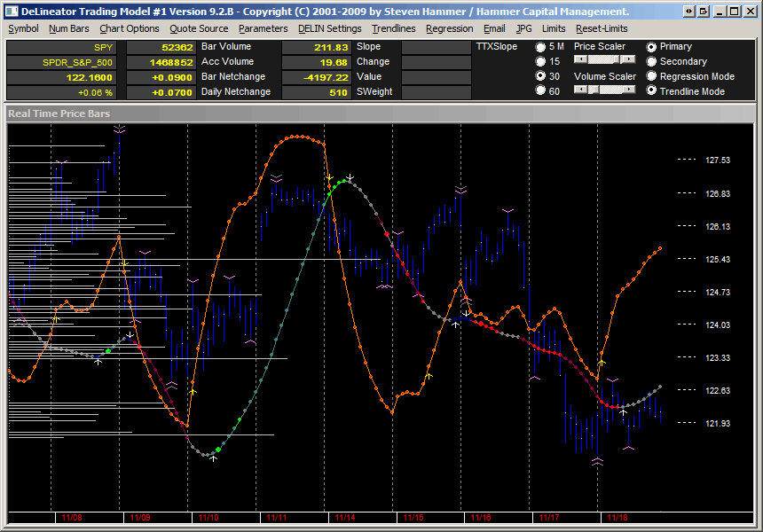Open the Email menu
The width and height of the screenshot is (763, 532).
[494, 28]
